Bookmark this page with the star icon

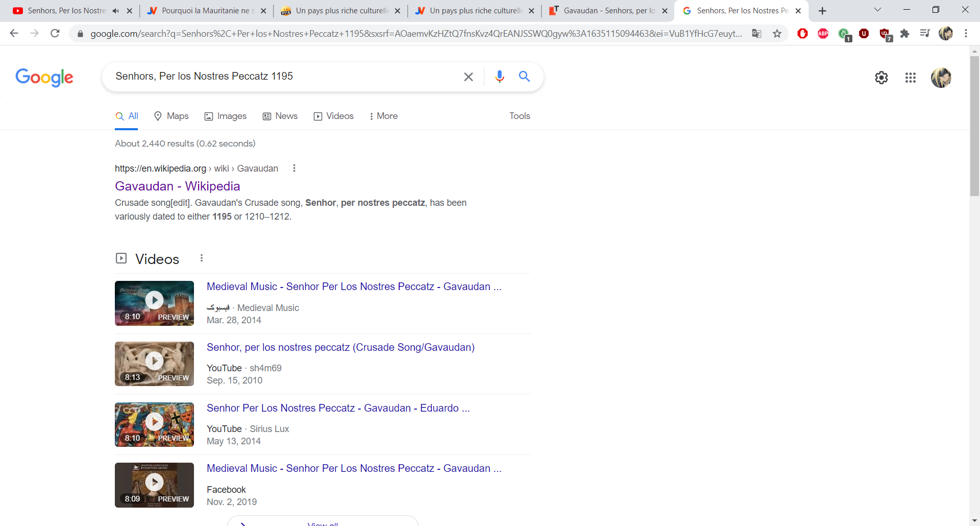(777, 34)
